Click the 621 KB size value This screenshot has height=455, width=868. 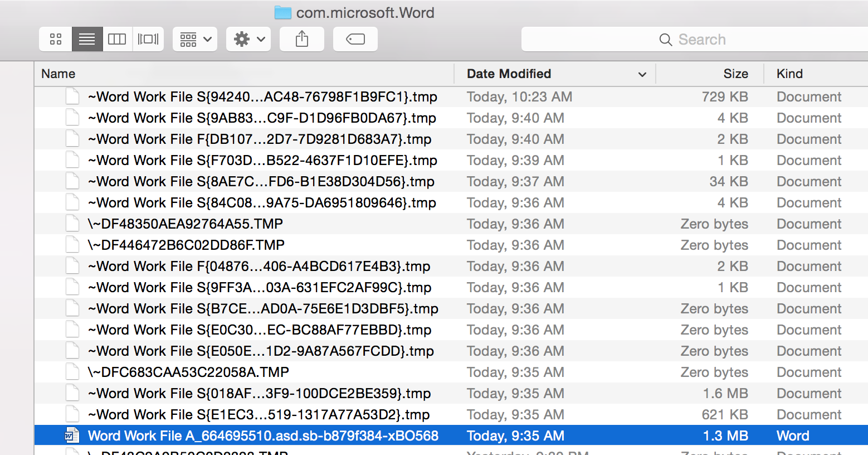[725, 415]
